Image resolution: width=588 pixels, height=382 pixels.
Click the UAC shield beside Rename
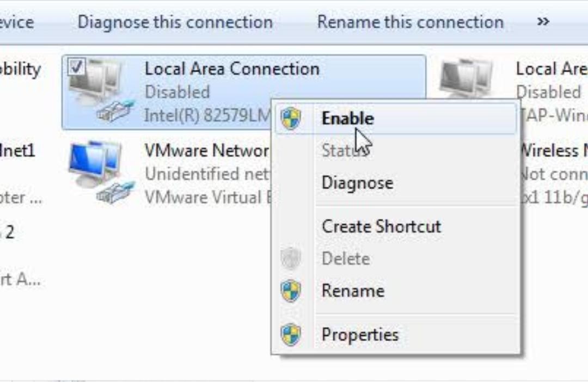tap(292, 291)
